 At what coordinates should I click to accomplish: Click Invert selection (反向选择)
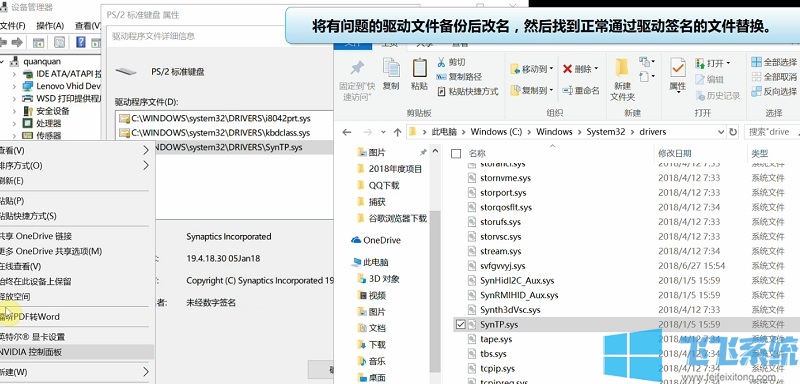pyautogui.click(x=774, y=92)
